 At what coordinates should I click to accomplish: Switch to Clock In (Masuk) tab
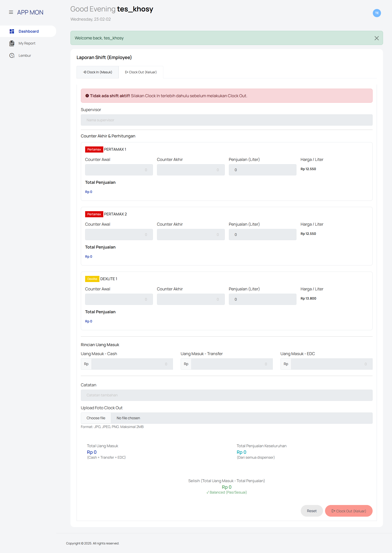pos(98,72)
